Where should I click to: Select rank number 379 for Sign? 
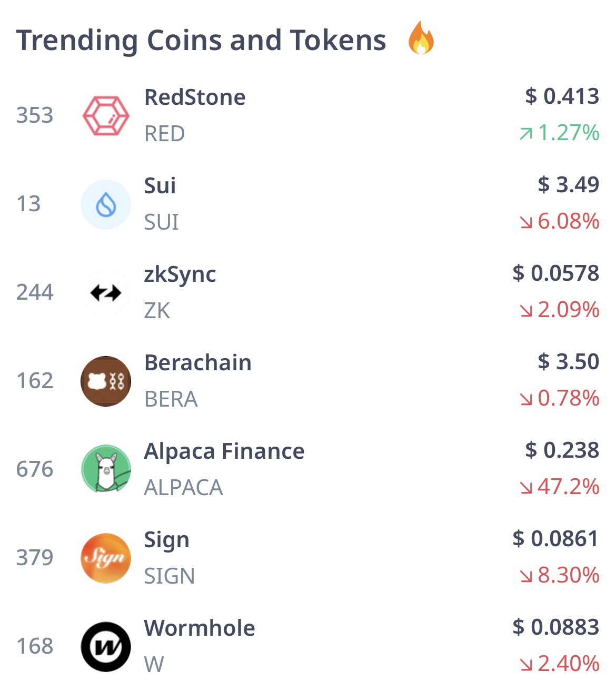(x=35, y=558)
